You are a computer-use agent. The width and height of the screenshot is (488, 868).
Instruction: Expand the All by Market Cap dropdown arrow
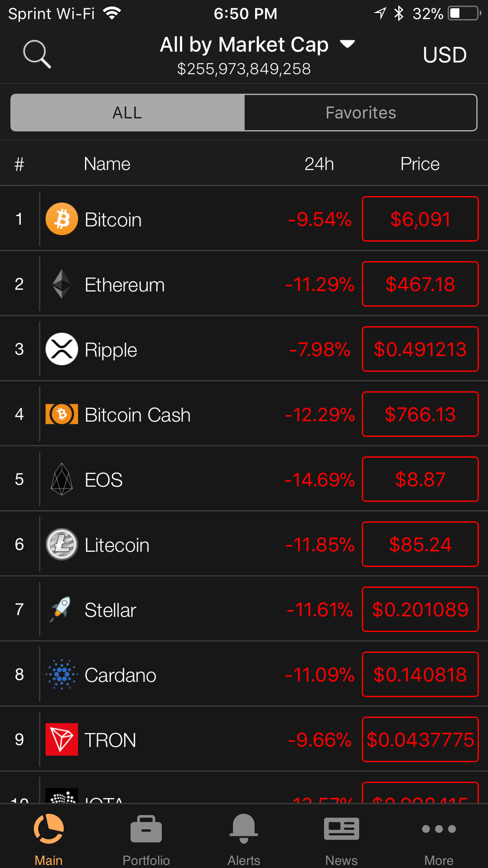point(347,44)
